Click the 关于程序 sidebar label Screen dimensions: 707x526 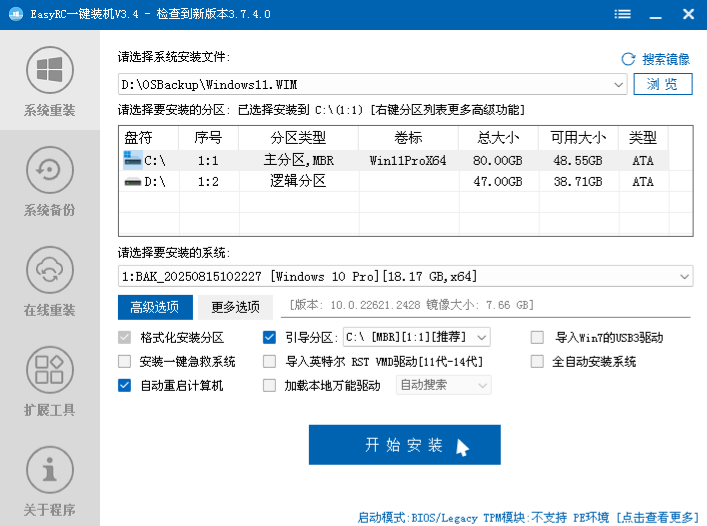tap(50, 510)
